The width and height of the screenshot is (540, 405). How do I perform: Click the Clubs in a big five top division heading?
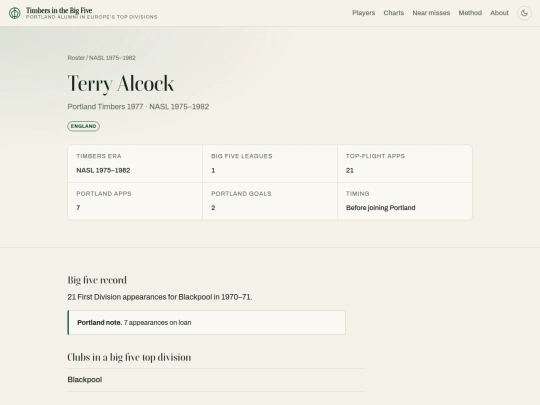pyautogui.click(x=129, y=357)
